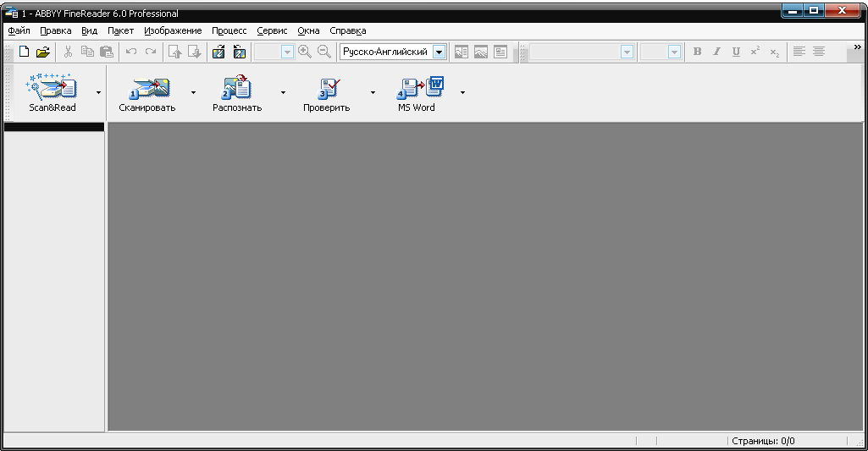Image resolution: width=868 pixels, height=451 pixels.
Task: Expand the Распознать dropdown arrow
Action: pyautogui.click(x=283, y=92)
